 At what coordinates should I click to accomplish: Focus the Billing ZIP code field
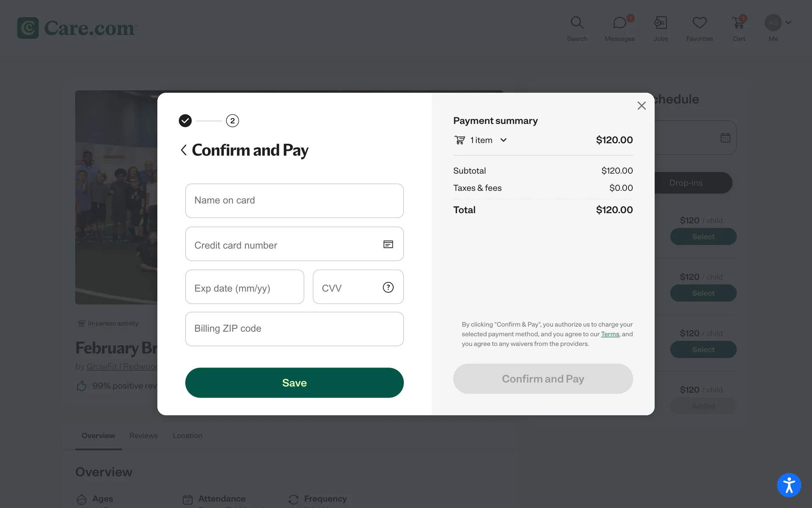click(x=294, y=329)
